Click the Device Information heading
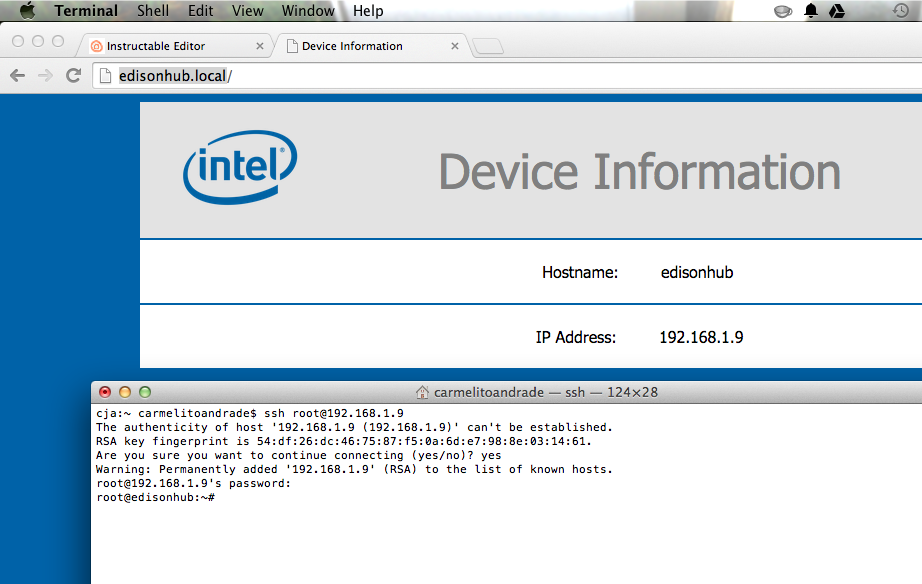This screenshot has height=584, width=922. (640, 172)
